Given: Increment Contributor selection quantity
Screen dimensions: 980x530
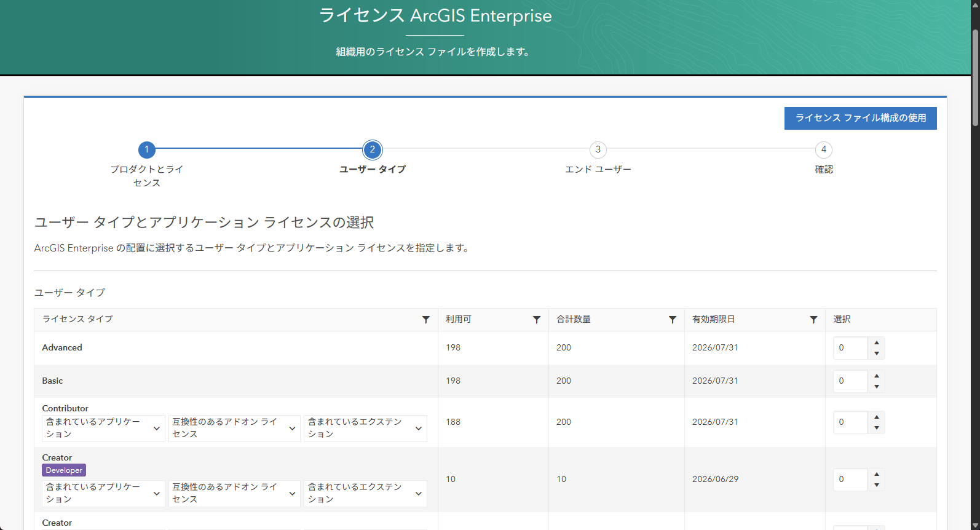Looking at the screenshot, I should (x=877, y=417).
